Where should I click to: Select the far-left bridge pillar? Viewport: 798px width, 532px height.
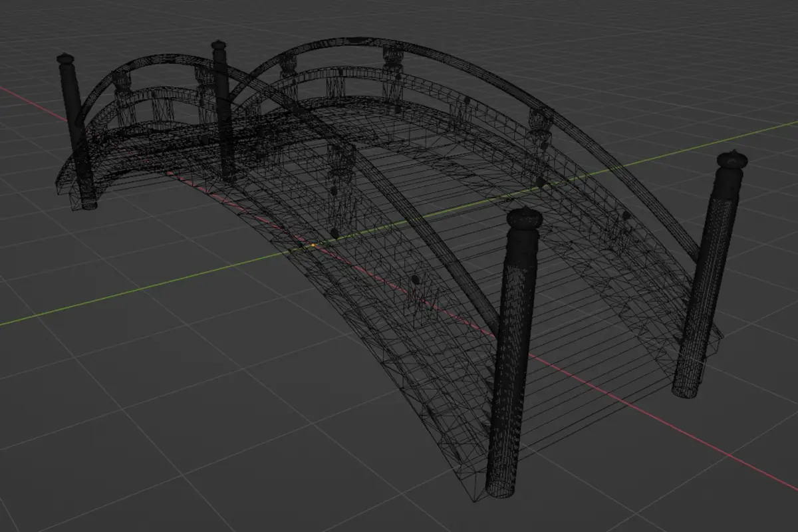[x=78, y=132]
